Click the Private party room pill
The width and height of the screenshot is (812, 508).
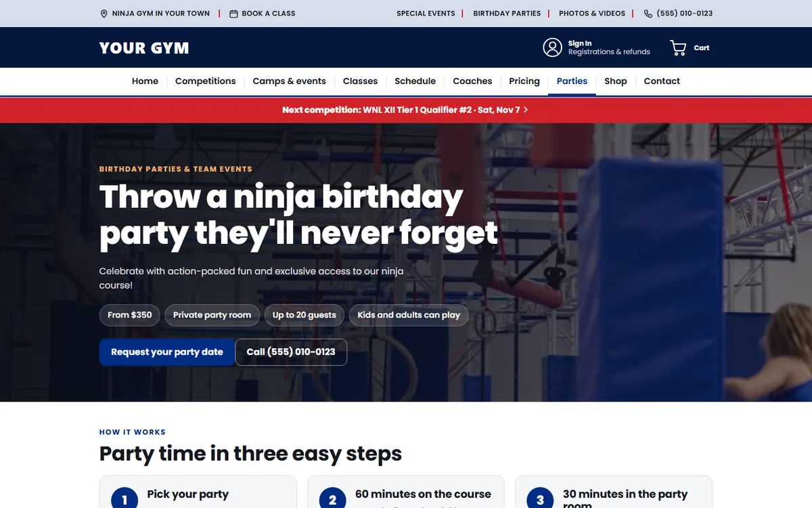212,315
